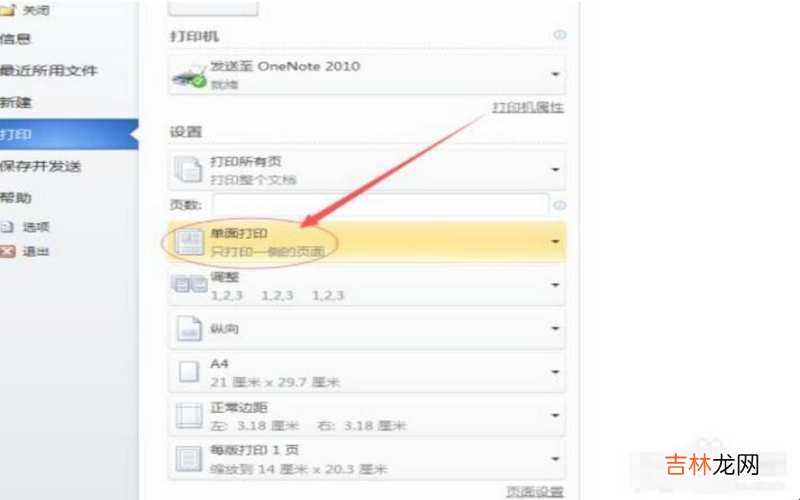The image size is (800, 500).
Task: Open 最近所用文件 in the sidebar
Action: click(x=48, y=70)
